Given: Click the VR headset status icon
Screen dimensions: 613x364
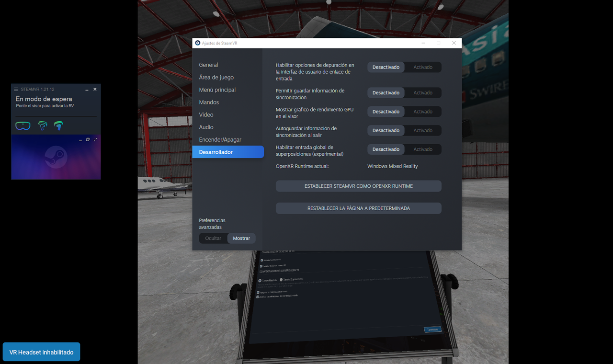Looking at the screenshot, I should tap(23, 126).
